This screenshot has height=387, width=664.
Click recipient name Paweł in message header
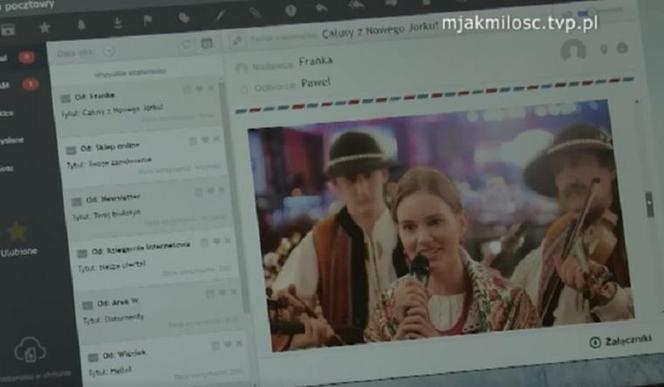[x=315, y=83]
